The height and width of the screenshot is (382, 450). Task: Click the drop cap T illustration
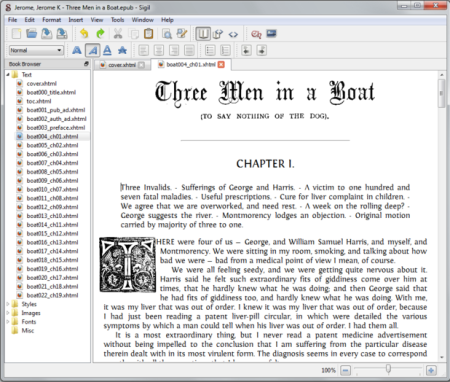[x=127, y=265]
